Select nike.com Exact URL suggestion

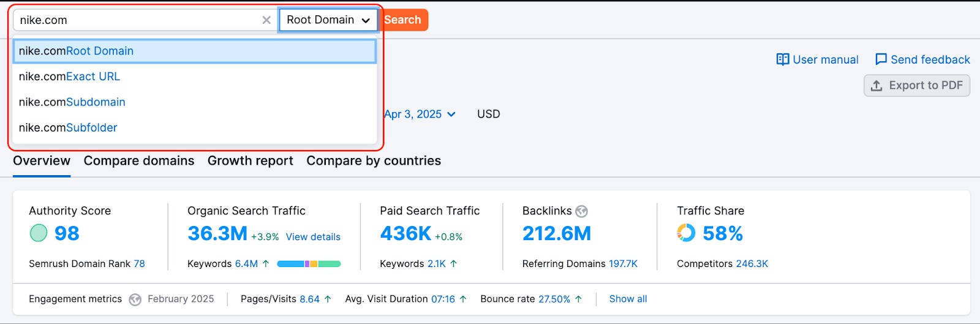click(x=194, y=77)
